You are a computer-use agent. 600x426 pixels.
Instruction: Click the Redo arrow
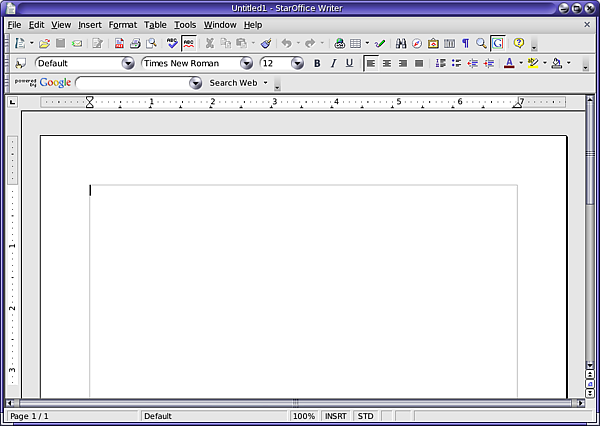[x=310, y=43]
